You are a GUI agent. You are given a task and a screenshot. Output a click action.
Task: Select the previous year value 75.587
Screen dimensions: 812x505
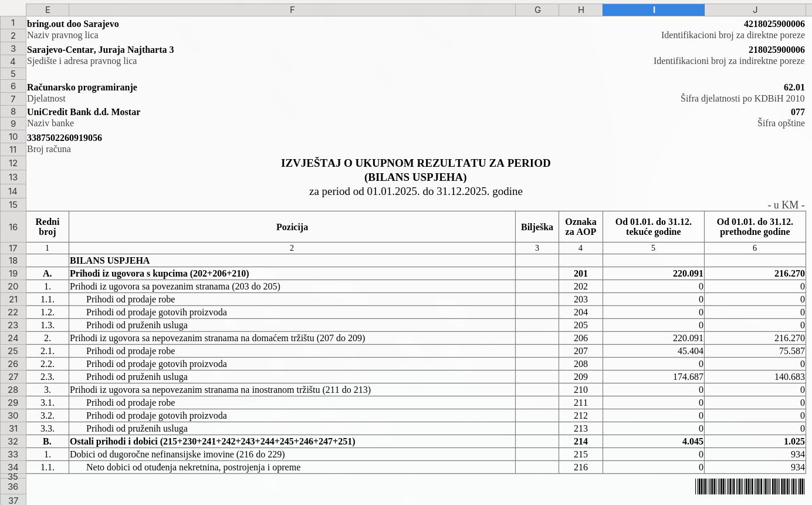click(x=755, y=351)
